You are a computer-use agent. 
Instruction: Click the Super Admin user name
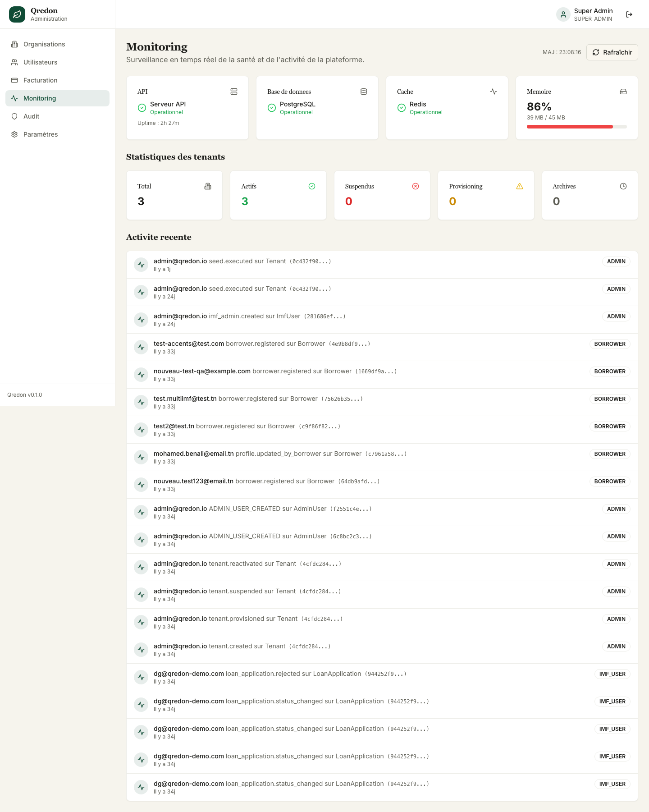coord(593,11)
